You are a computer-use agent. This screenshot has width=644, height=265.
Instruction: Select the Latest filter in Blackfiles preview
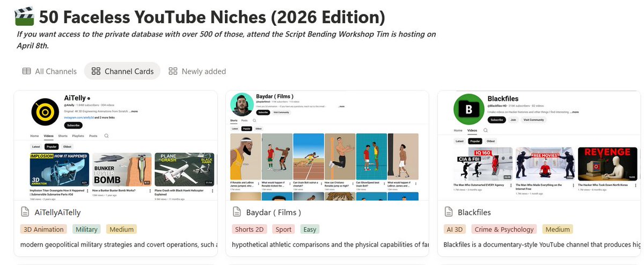459,141
